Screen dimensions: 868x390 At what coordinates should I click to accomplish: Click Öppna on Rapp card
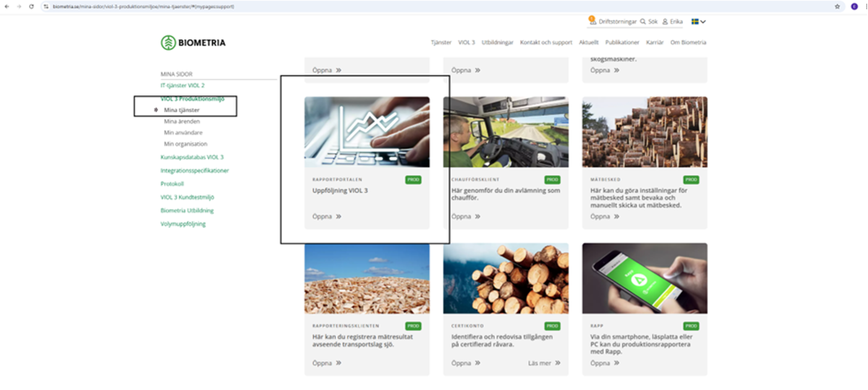[605, 363]
